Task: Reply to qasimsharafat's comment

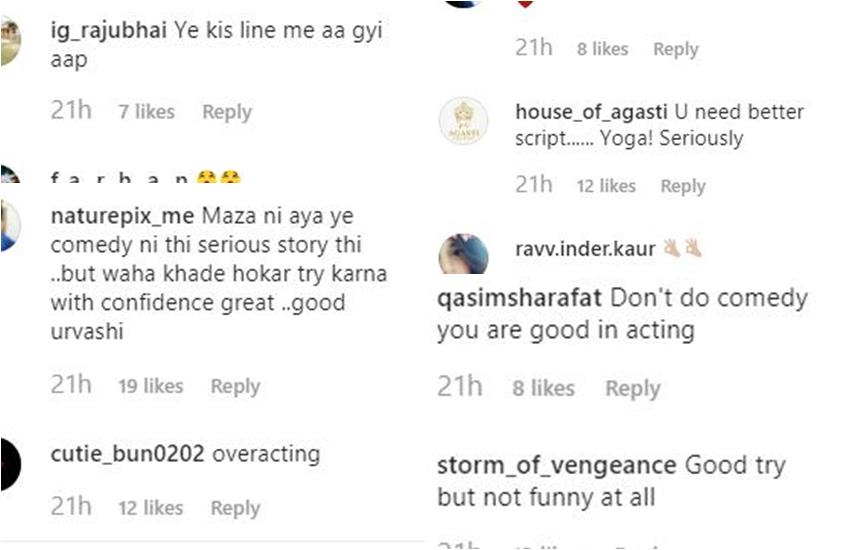Action: [x=632, y=388]
